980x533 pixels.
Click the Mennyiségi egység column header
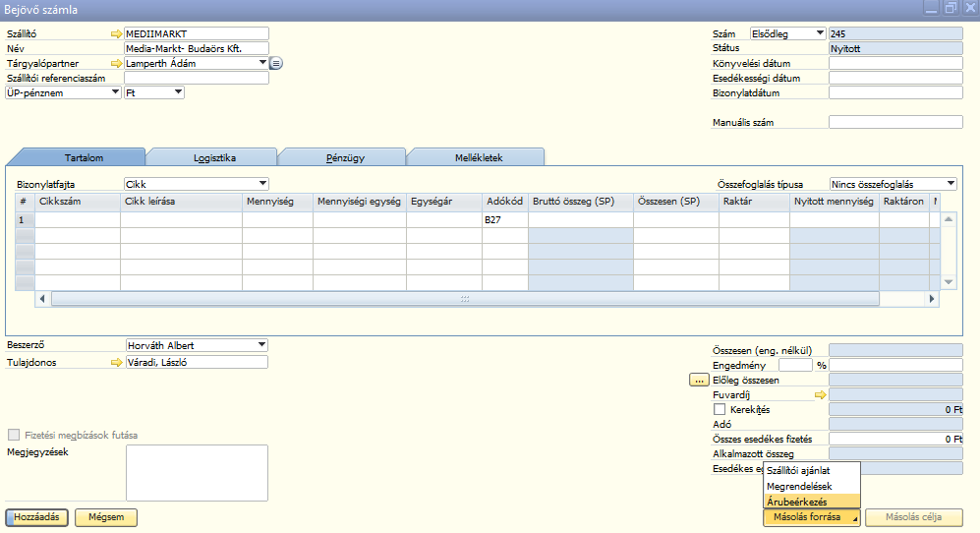point(360,202)
